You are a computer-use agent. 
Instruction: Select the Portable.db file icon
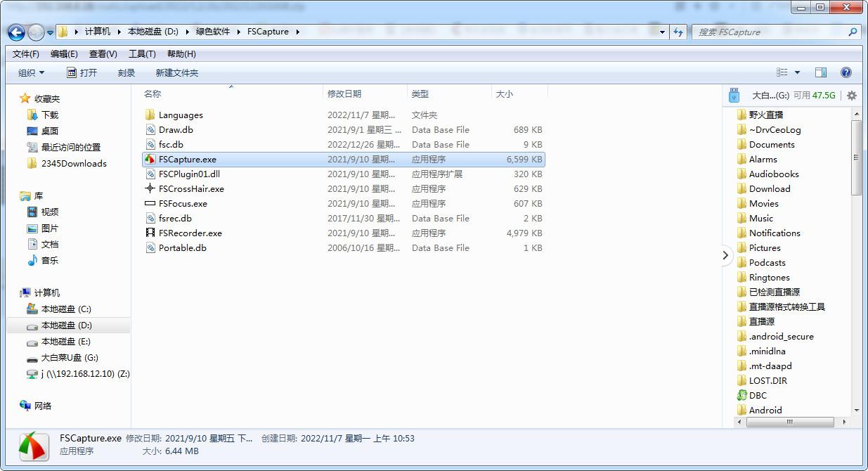(150, 248)
